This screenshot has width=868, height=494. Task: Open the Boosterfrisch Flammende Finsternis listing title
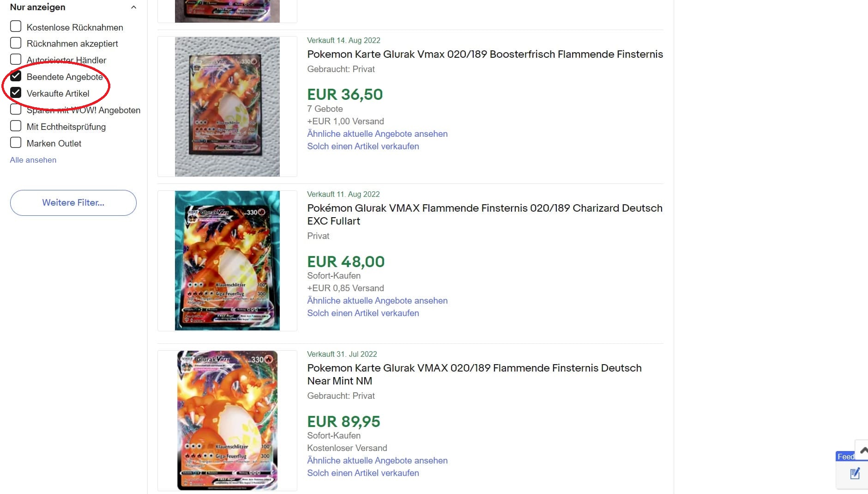pyautogui.click(x=485, y=55)
